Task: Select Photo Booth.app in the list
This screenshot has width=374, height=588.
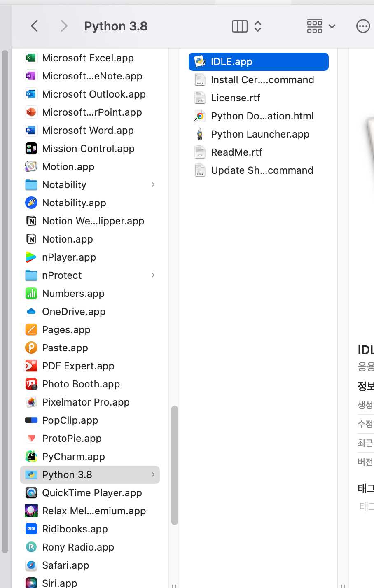Action: (x=90, y=384)
